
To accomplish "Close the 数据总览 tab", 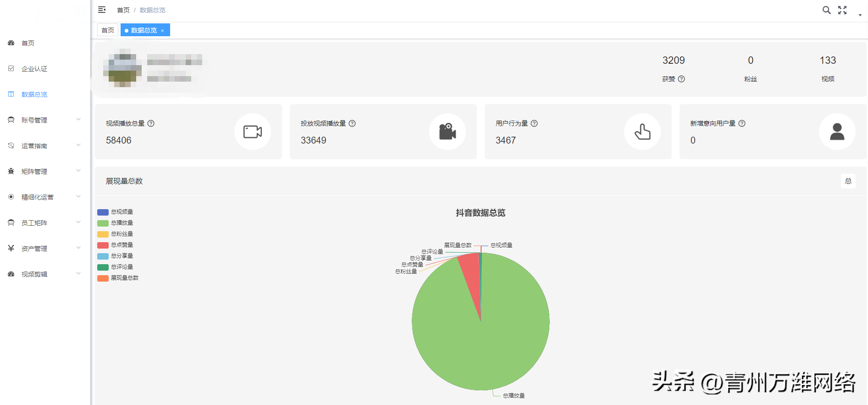I will 162,31.
